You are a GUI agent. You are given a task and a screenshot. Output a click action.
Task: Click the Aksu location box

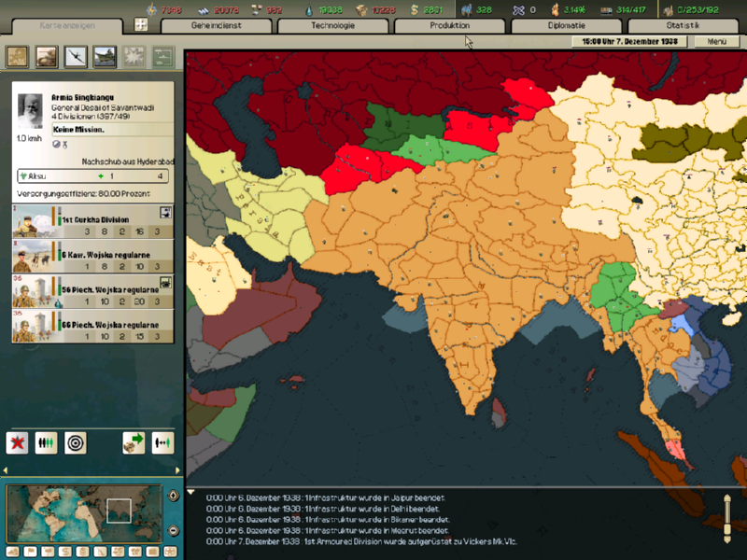click(92, 176)
